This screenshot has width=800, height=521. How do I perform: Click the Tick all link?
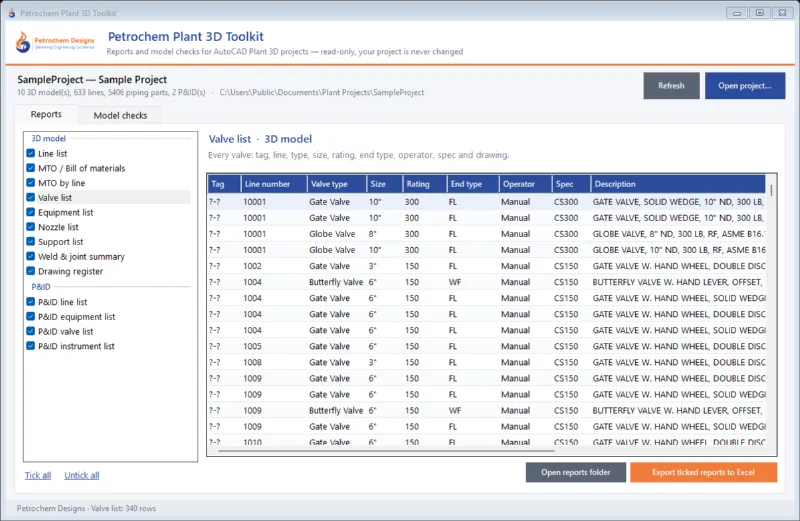38,476
